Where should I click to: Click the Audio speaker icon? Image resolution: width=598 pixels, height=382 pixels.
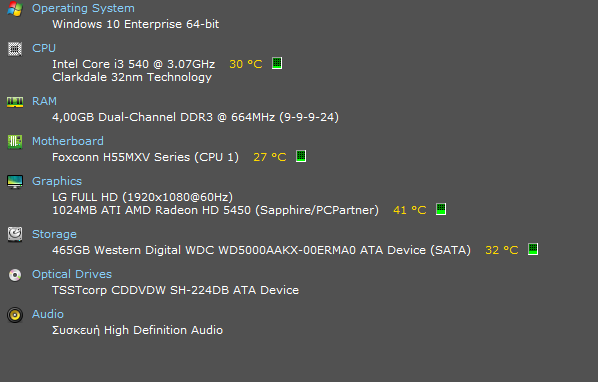click(15, 315)
